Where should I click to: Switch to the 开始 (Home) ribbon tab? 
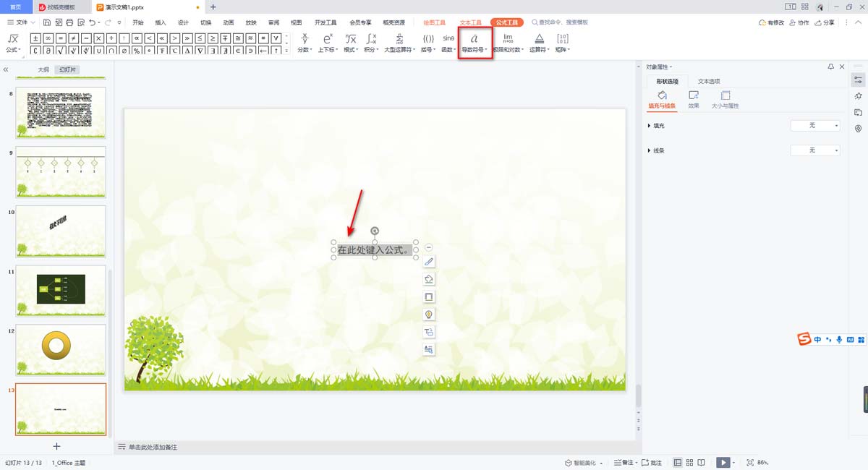pyautogui.click(x=138, y=22)
